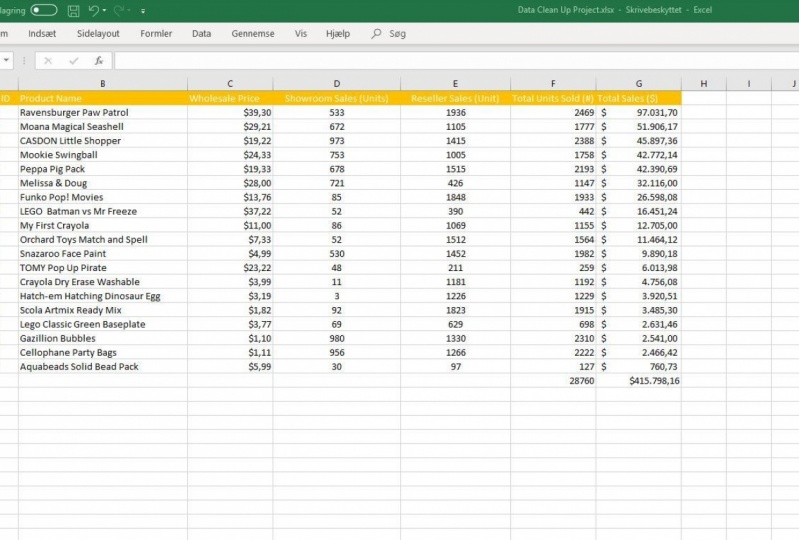The width and height of the screenshot is (799, 540).
Task: Select the Moana Magical Seashell cell
Action: coord(103,127)
